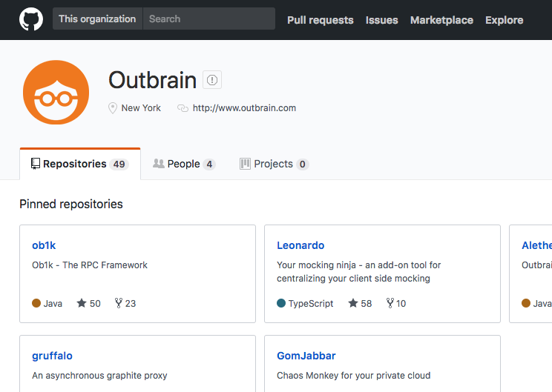
Task: Open Marketplace in the header
Action: tap(441, 20)
